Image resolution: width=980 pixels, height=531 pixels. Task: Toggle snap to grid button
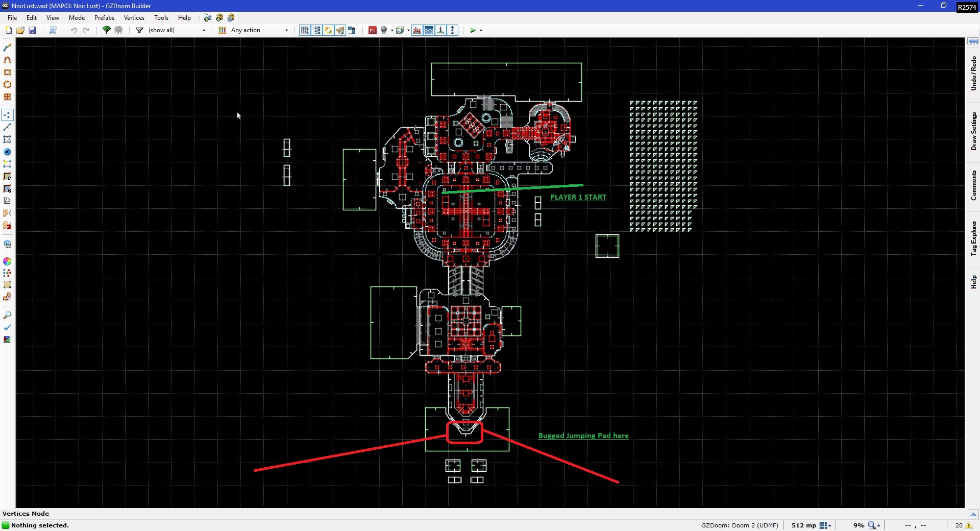pos(305,30)
